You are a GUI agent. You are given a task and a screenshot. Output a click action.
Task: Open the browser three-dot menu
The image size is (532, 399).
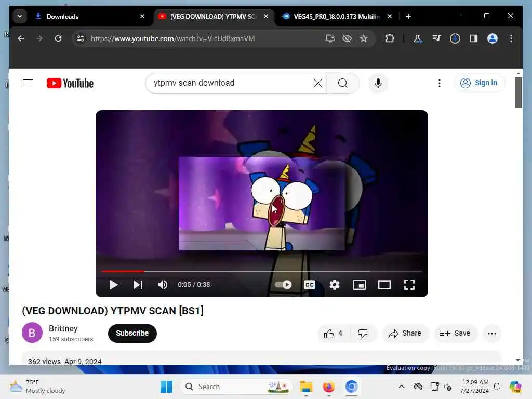pos(511,38)
